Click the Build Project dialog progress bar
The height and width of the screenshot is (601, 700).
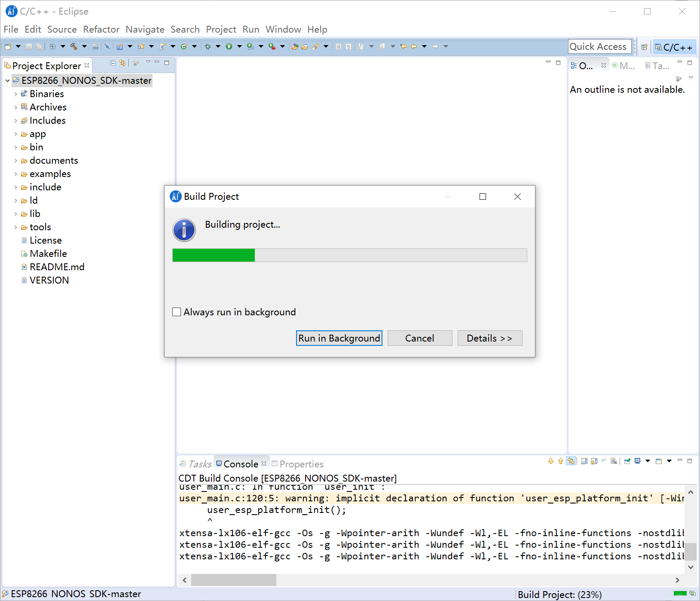coord(350,255)
